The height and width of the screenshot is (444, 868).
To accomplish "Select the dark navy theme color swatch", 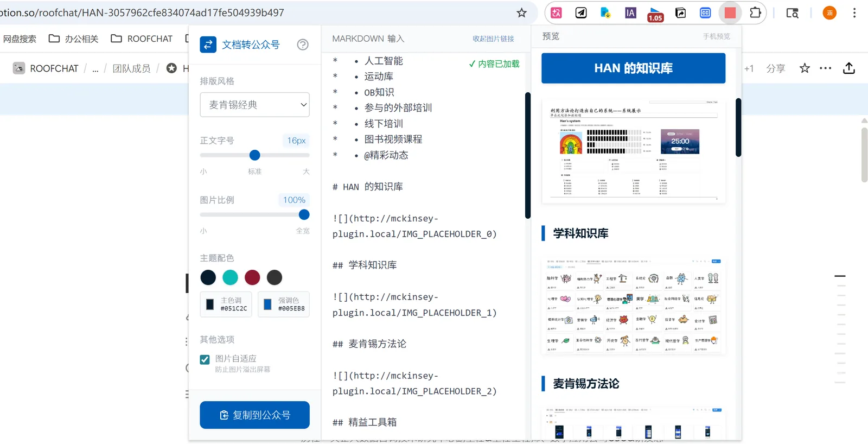I will [208, 277].
